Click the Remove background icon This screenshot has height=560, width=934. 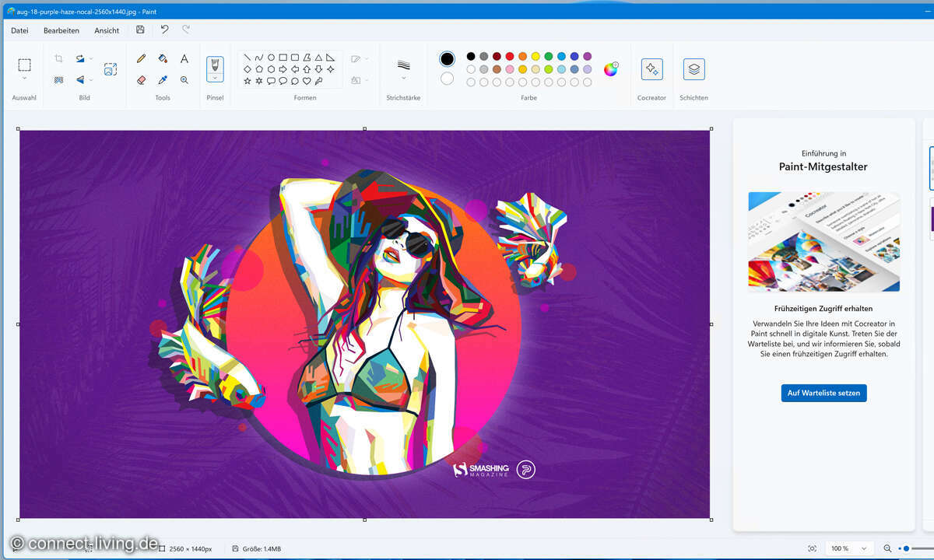pos(58,79)
